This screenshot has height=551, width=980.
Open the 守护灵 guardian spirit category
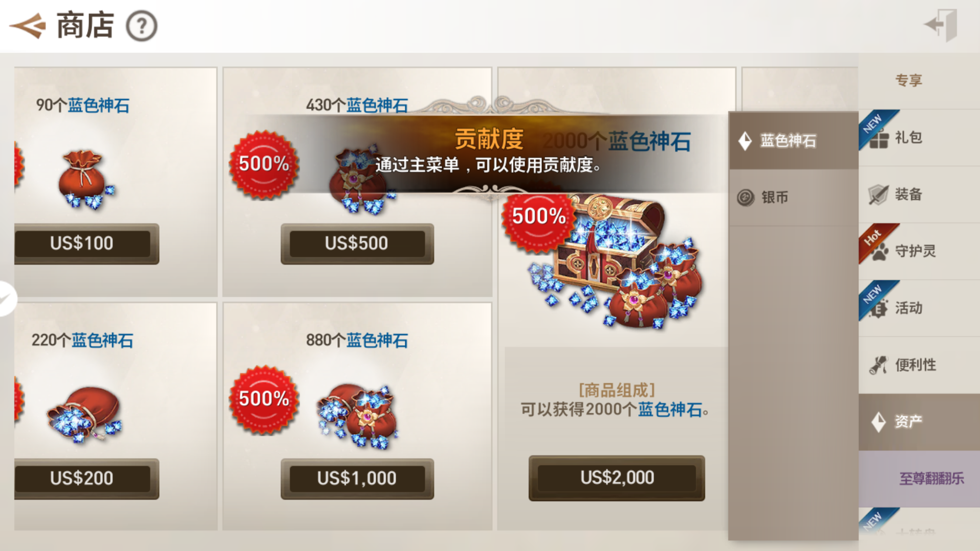click(919, 251)
